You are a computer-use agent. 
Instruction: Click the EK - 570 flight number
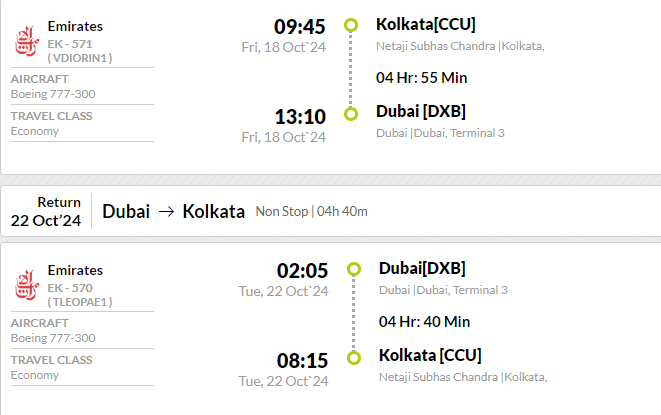pos(70,288)
